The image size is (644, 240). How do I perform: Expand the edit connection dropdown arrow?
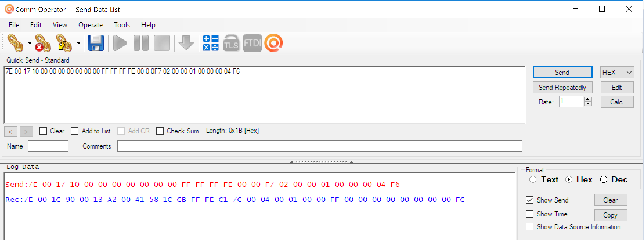pyautogui.click(x=78, y=43)
